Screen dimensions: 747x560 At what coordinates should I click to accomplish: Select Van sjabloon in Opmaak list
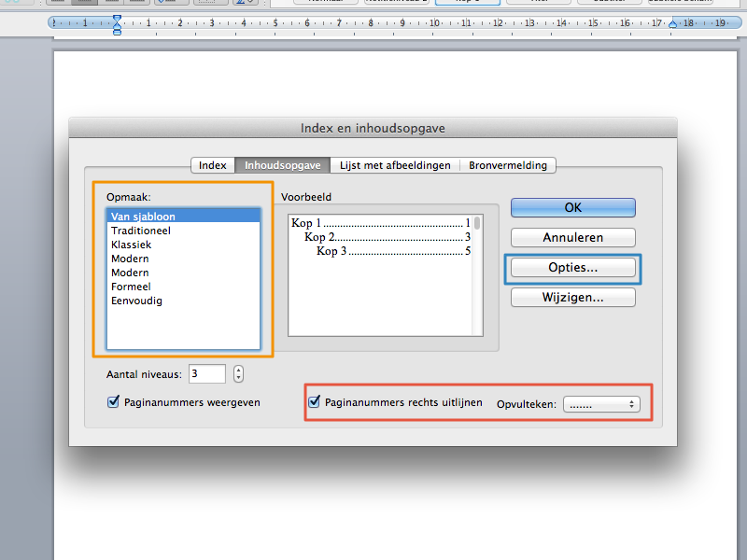(184, 217)
